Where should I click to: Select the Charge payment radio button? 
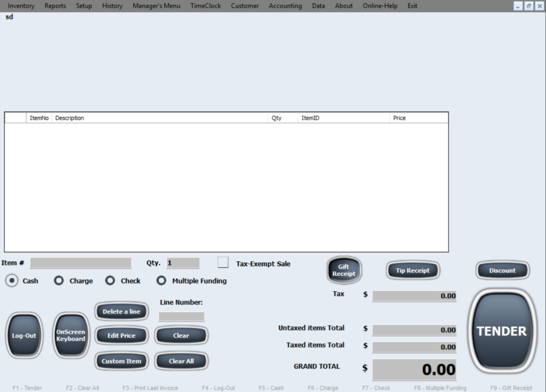59,280
